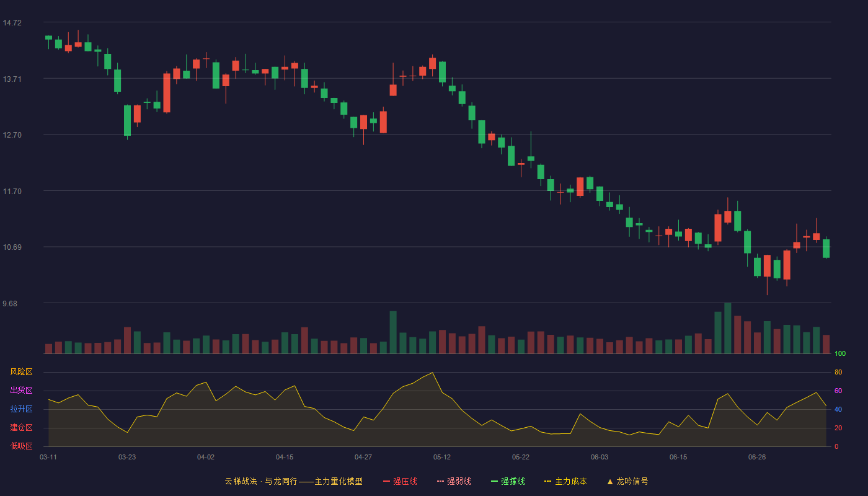Toggle the 强弱线 legend entry
Image resolution: width=868 pixels, height=496 pixels.
point(454,481)
